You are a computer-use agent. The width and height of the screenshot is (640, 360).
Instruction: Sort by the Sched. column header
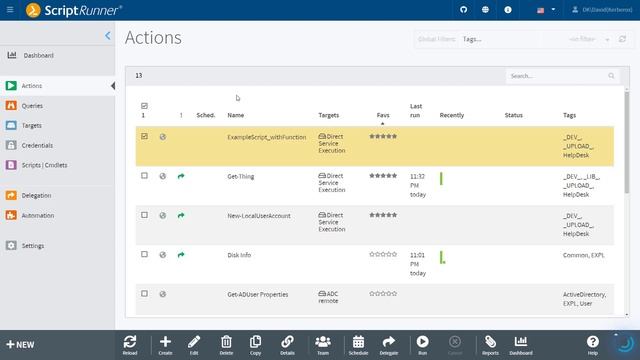point(206,115)
